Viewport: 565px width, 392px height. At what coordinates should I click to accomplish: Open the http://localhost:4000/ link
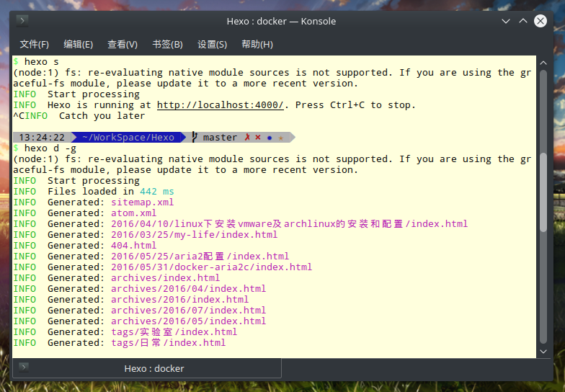(221, 105)
